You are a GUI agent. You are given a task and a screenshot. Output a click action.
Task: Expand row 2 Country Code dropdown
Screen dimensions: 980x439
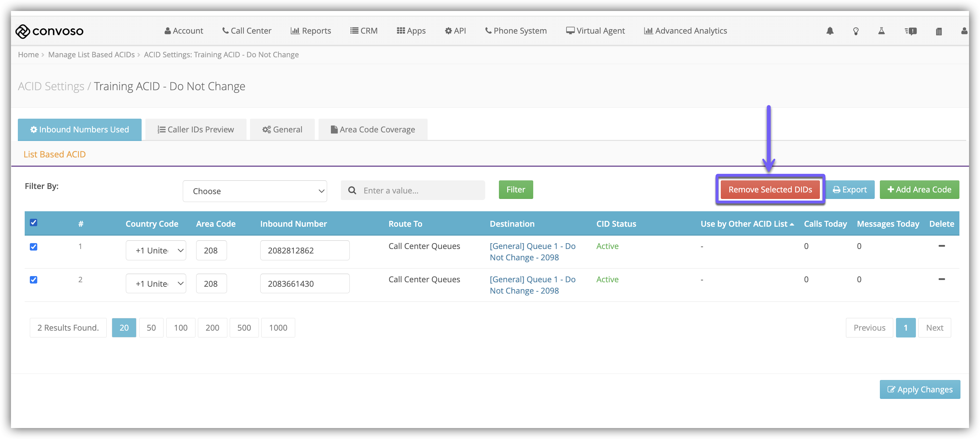pyautogui.click(x=156, y=284)
